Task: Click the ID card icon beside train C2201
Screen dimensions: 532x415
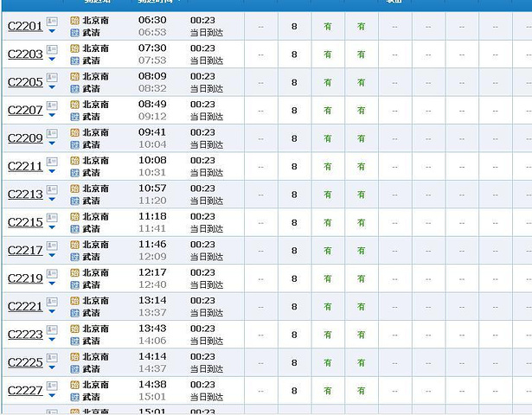Action: click(x=52, y=21)
